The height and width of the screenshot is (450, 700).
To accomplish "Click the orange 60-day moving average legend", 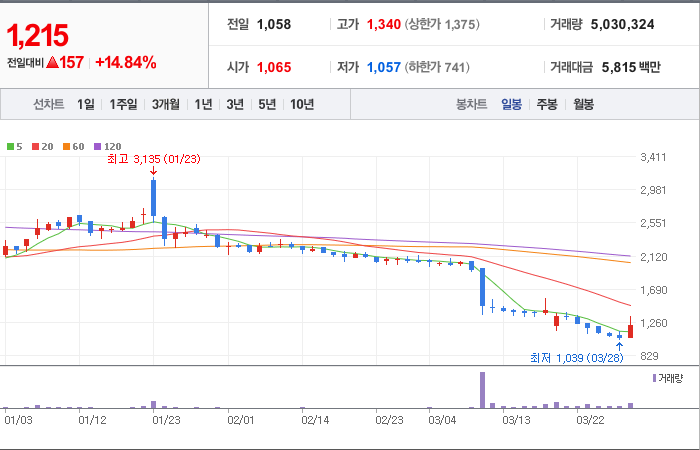I will click(73, 146).
